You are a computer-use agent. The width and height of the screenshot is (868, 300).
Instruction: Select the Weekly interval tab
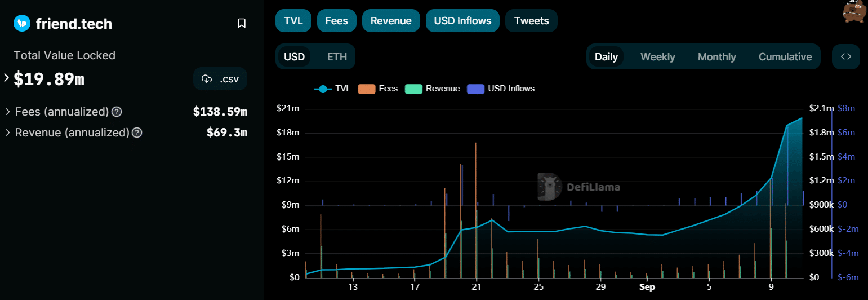(658, 57)
